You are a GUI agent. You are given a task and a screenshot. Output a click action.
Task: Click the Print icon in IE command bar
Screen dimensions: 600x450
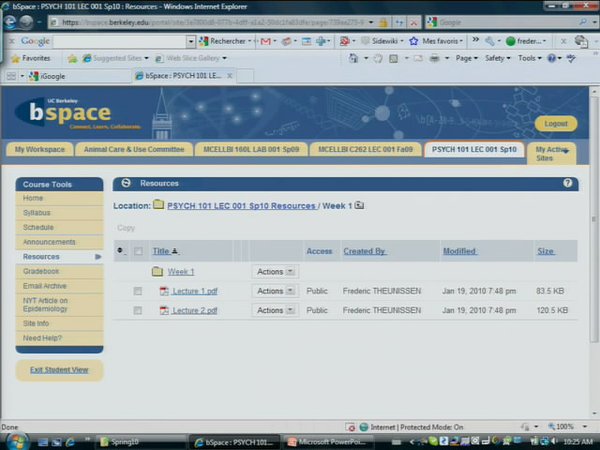tap(434, 58)
